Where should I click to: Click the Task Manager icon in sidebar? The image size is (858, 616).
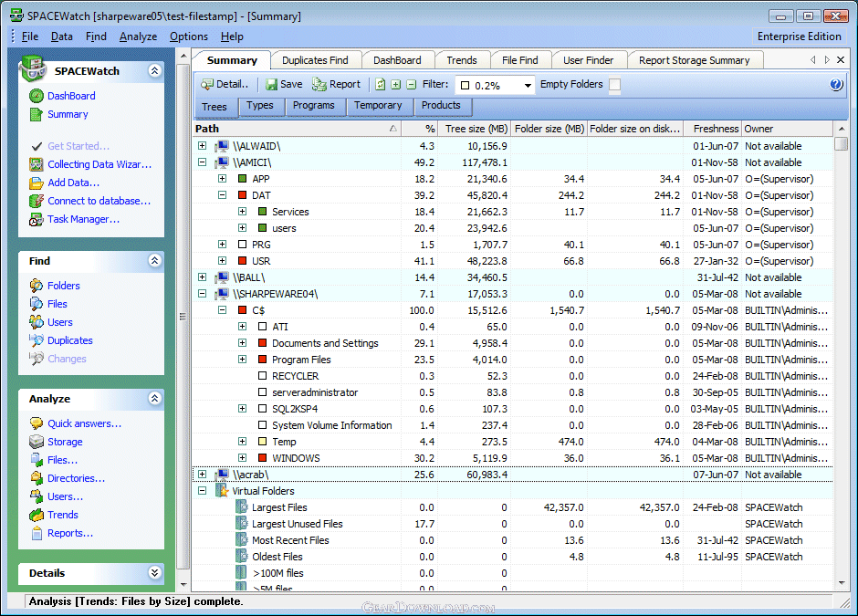tap(37, 220)
